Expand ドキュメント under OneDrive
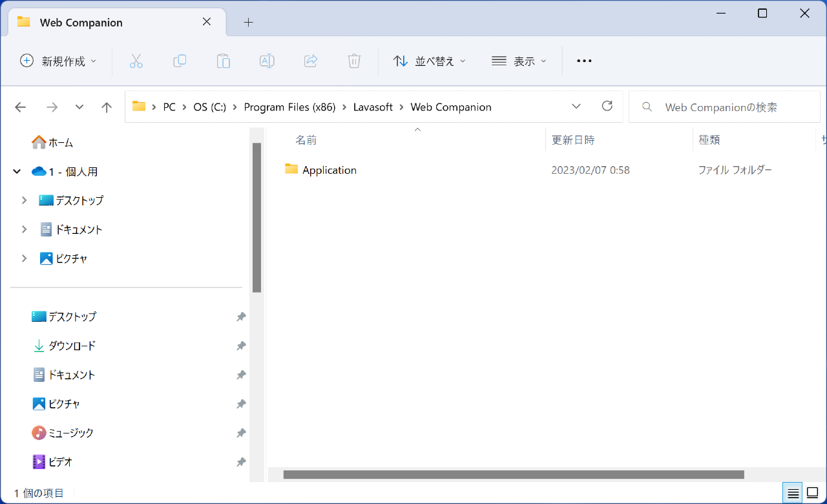Image resolution: width=827 pixels, height=504 pixels. [24, 229]
